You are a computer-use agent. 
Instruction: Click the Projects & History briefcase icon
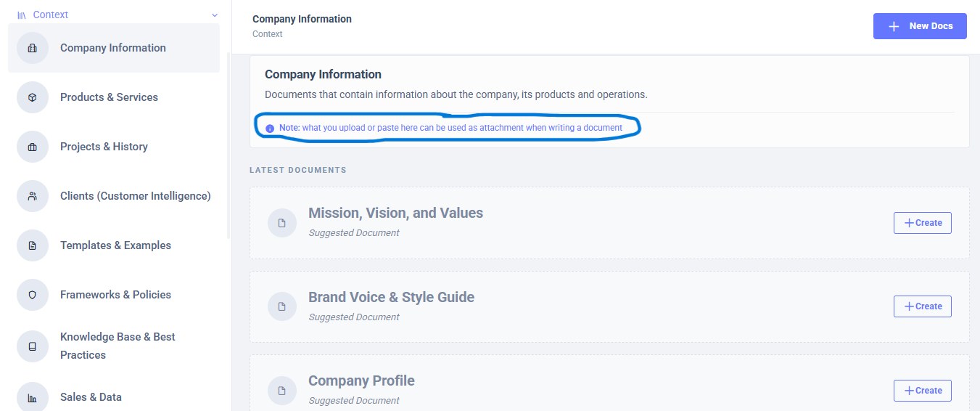tap(33, 147)
